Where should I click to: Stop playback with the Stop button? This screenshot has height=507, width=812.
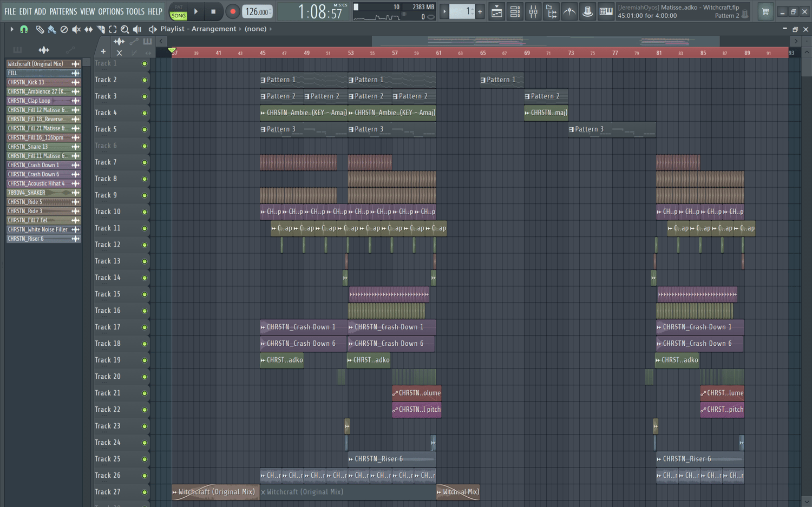click(213, 11)
